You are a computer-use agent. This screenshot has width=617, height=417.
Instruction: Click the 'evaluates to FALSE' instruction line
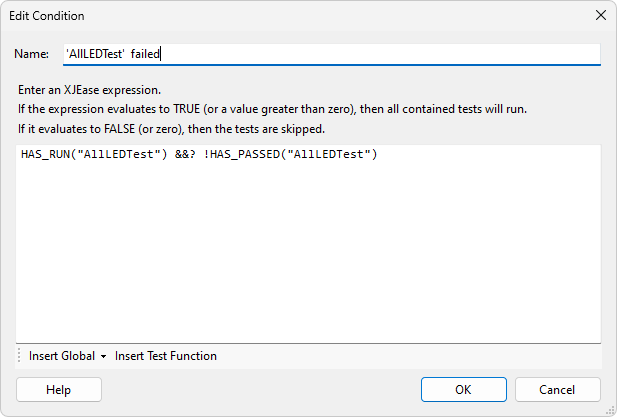pyautogui.click(x=170, y=129)
